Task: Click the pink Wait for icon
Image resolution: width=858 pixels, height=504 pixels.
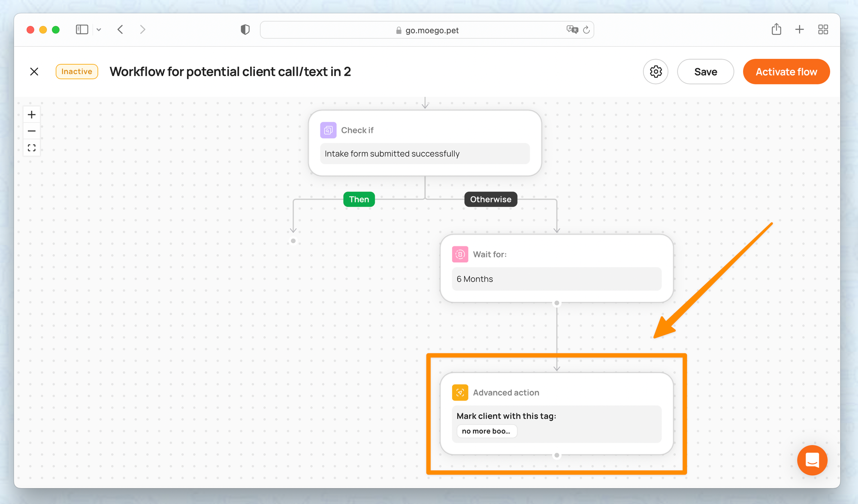Action: click(460, 254)
